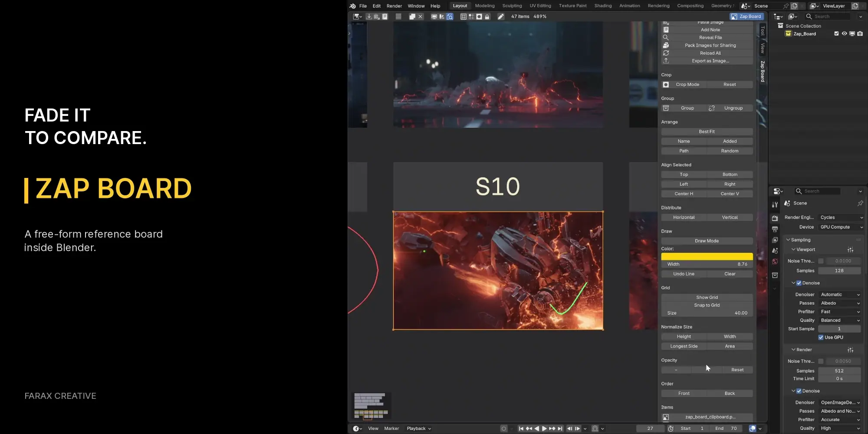The height and width of the screenshot is (434, 868).
Task: Click the Export as Image upload icon
Action: point(666,61)
